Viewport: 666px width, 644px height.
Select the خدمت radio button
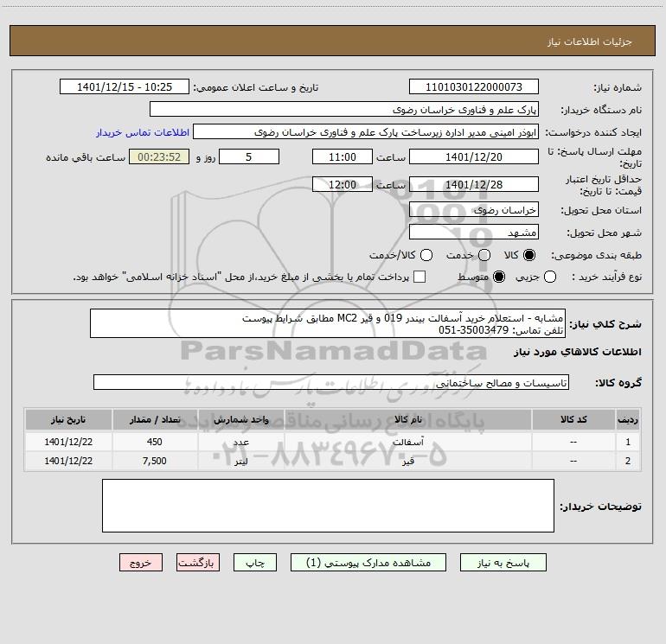click(x=484, y=255)
